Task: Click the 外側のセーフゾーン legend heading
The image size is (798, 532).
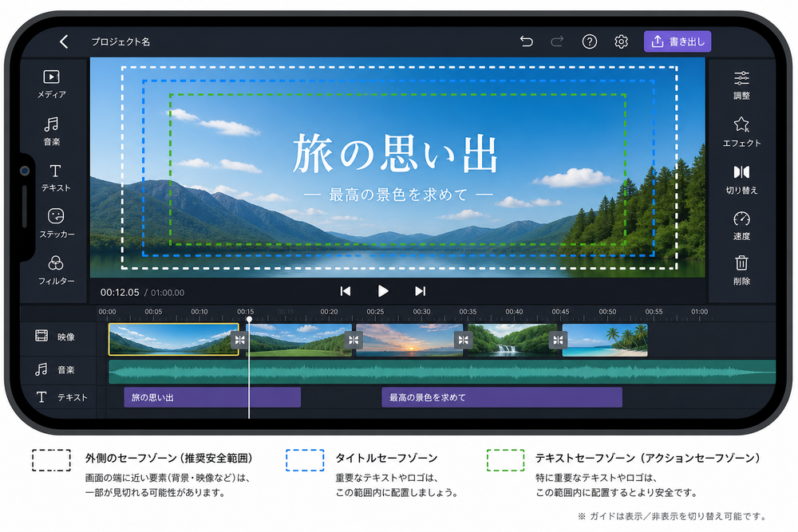Action: point(169,458)
